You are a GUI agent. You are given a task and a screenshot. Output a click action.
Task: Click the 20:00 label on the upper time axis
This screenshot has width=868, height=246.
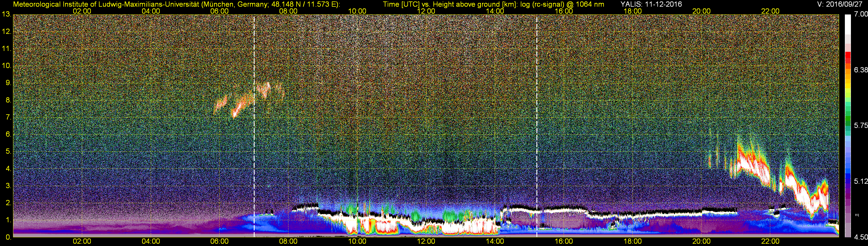coord(702,11)
